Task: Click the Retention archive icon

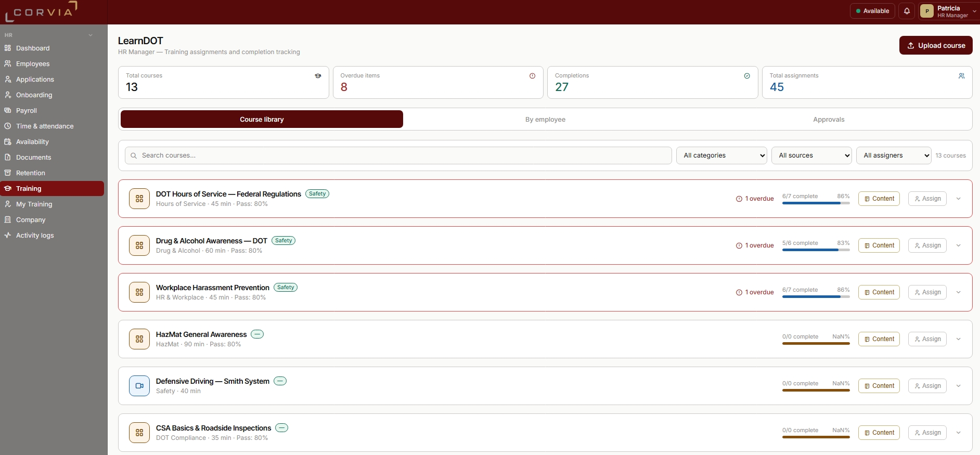Action: [x=8, y=173]
